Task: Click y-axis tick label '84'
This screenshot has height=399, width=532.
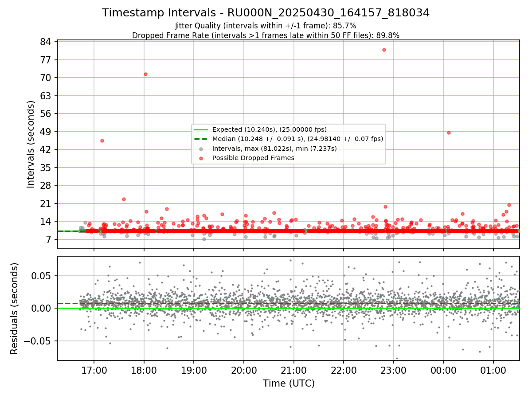Action: [47, 42]
